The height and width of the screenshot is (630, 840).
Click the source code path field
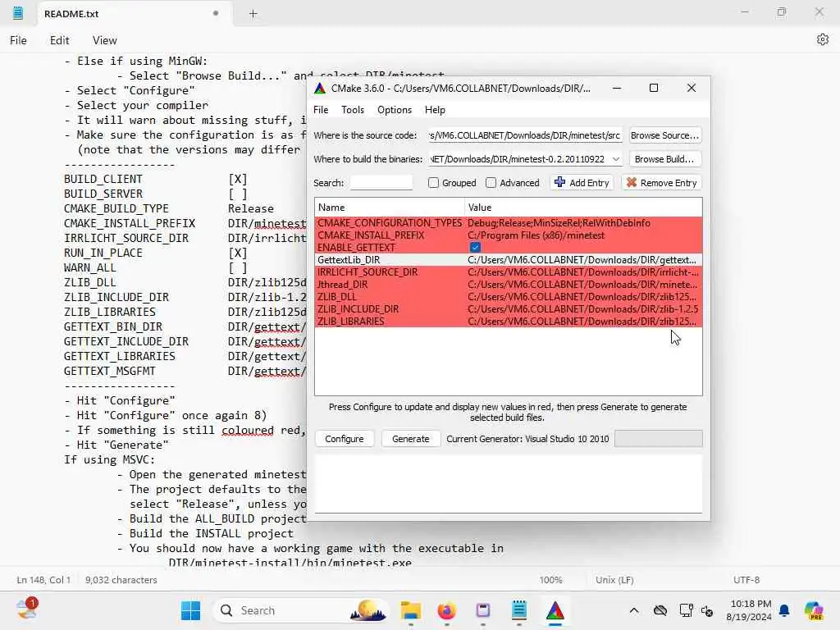click(525, 135)
